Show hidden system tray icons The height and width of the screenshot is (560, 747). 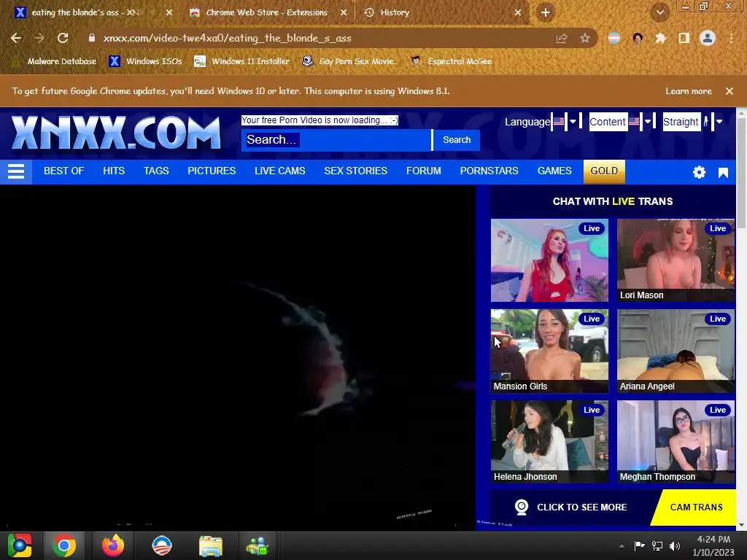(x=622, y=546)
